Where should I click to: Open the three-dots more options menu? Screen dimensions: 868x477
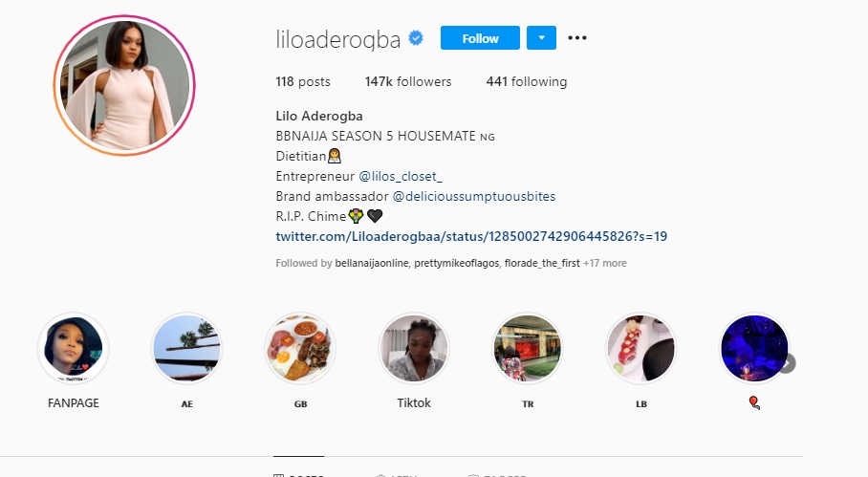[576, 37]
